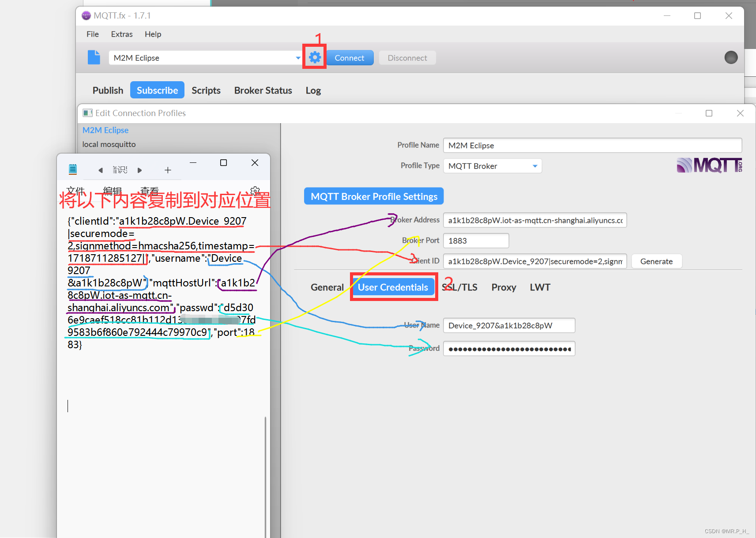Image resolution: width=756 pixels, height=538 pixels.
Task: Maximize the Edit Connection Profiles dialog
Action: pyautogui.click(x=709, y=113)
